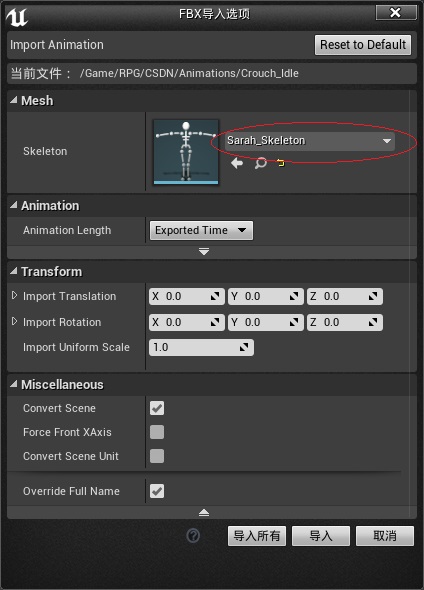Click the 导入所有 (Import All) button
This screenshot has height=590, width=424.
[x=257, y=536]
